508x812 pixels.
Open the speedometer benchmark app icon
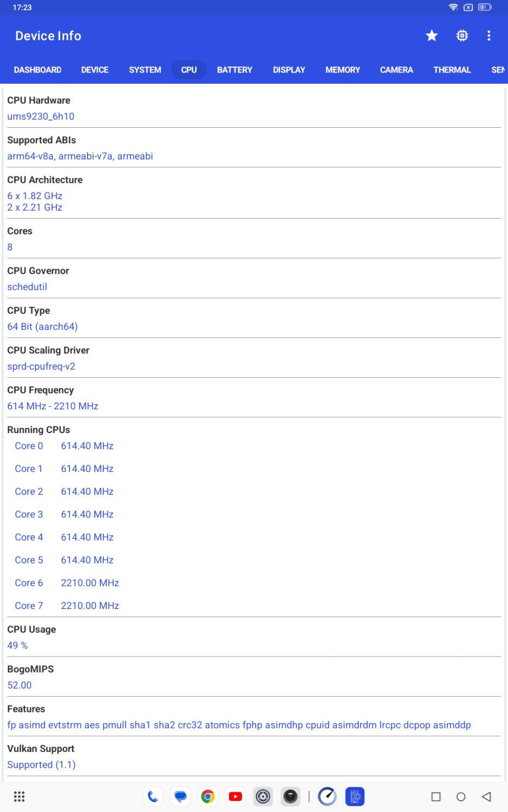pyautogui.click(x=327, y=796)
